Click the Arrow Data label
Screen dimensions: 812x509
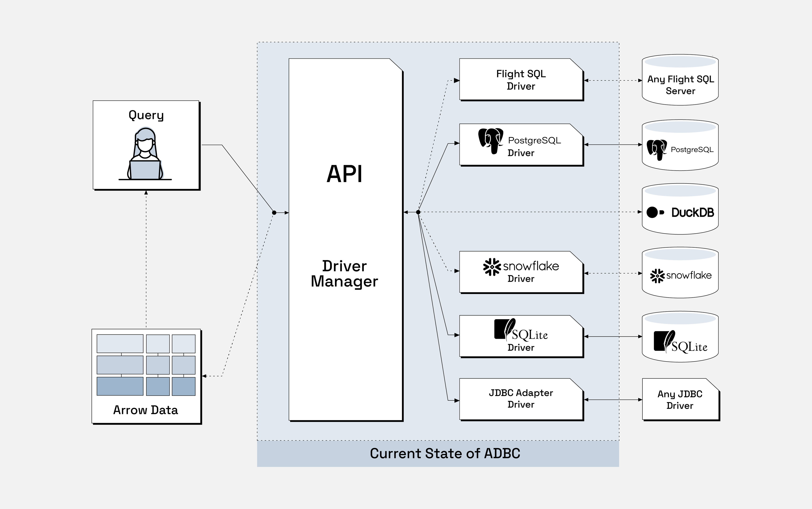tap(145, 410)
